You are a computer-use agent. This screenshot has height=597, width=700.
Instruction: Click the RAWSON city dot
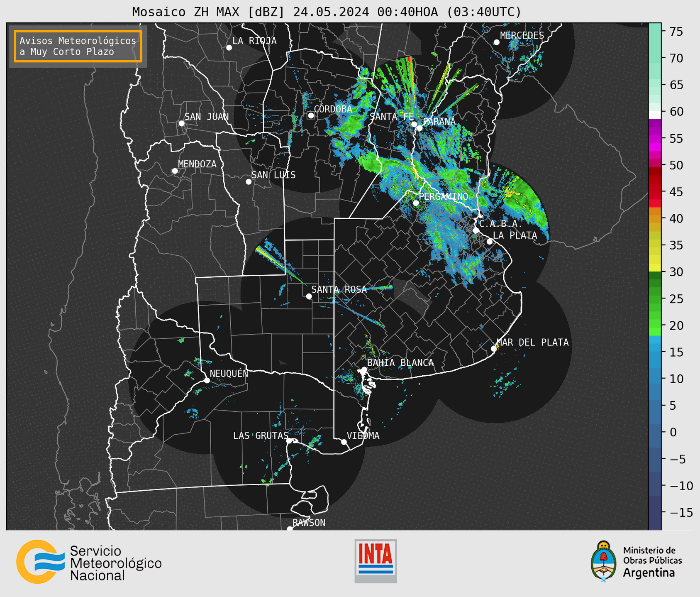[290, 529]
